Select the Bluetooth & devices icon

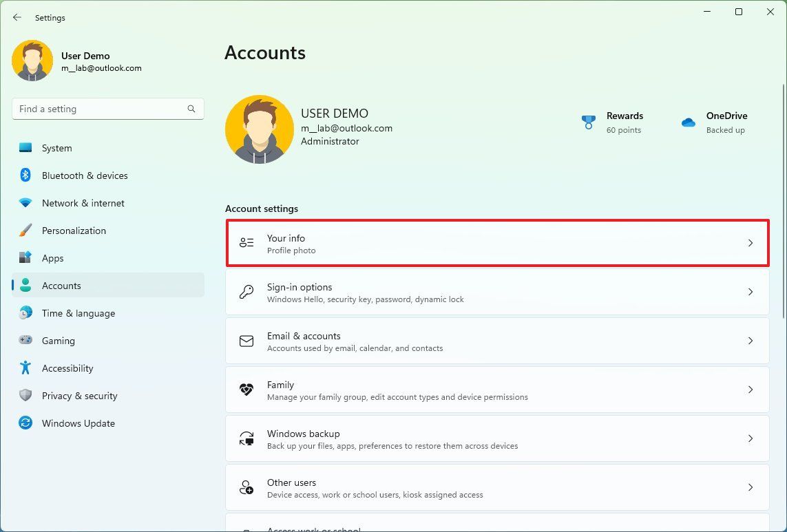click(25, 175)
